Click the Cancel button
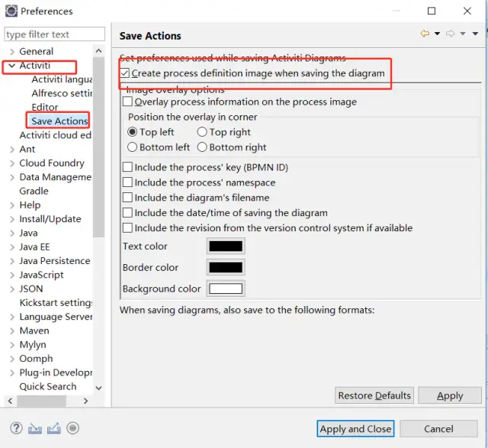This screenshot has width=488, height=448. point(438,429)
